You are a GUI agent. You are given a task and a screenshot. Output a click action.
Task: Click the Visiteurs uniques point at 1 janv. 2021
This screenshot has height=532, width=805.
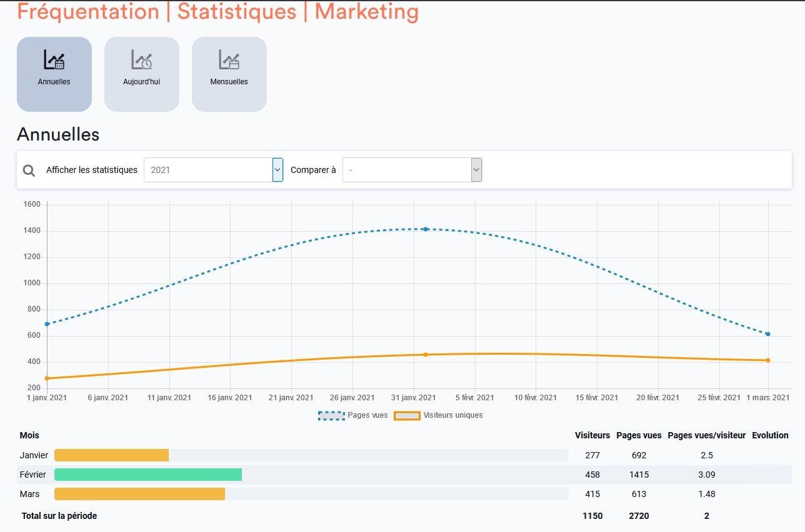pos(47,378)
